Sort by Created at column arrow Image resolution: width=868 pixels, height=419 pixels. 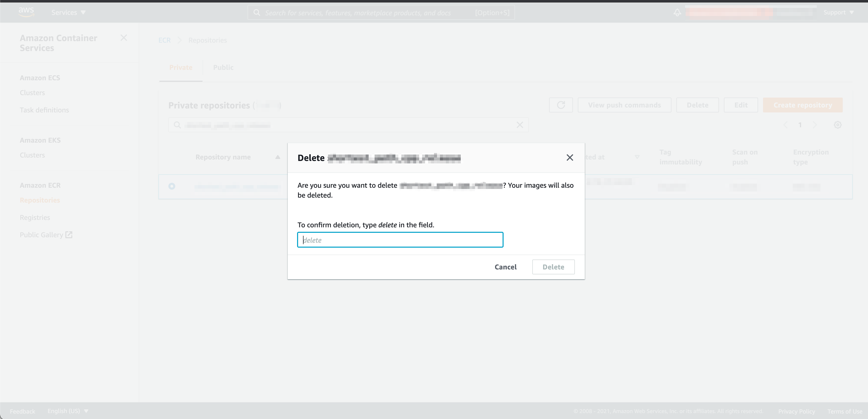[x=637, y=157]
